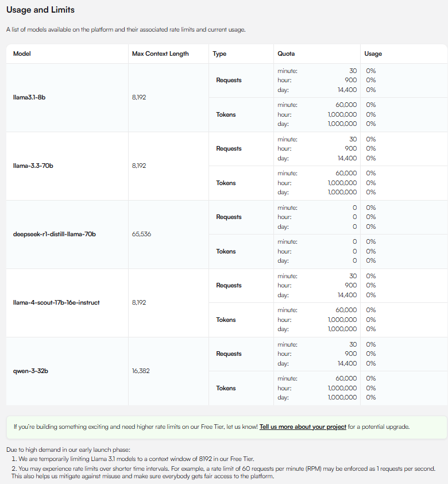Select the 16,382 context length value
The height and width of the screenshot is (484, 448).
[x=141, y=371]
